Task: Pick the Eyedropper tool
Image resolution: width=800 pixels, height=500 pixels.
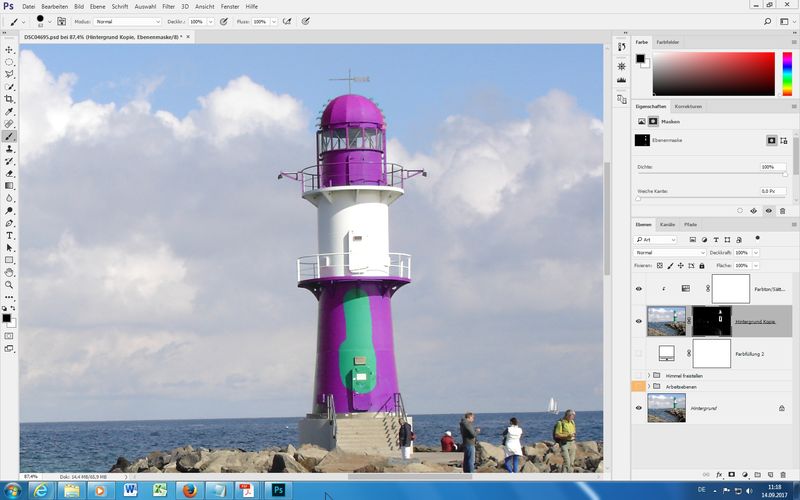Action: (9, 112)
